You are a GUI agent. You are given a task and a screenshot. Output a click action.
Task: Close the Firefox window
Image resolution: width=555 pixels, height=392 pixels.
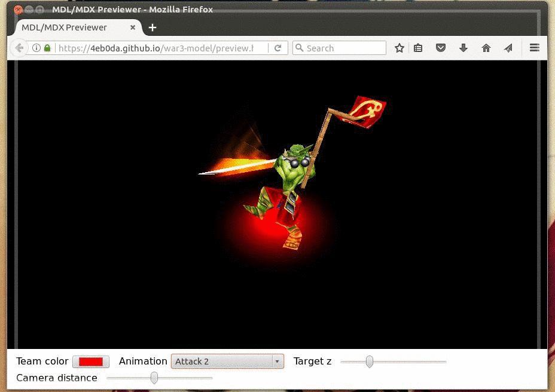(18, 10)
